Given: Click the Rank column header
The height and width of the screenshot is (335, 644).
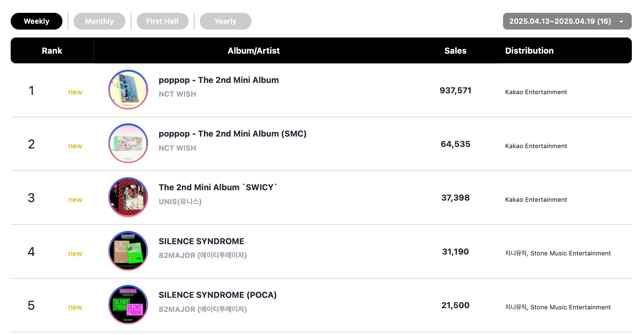Looking at the screenshot, I should pos(52,51).
